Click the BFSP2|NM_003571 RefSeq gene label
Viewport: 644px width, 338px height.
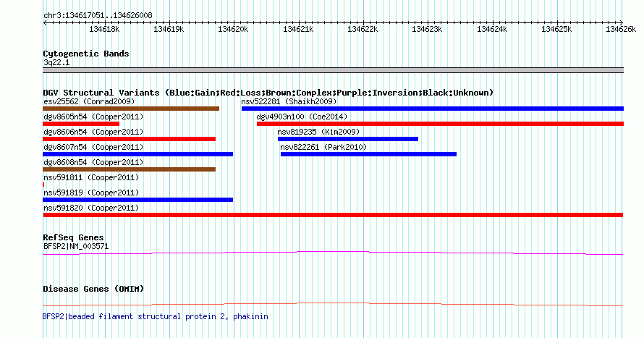pos(76,246)
